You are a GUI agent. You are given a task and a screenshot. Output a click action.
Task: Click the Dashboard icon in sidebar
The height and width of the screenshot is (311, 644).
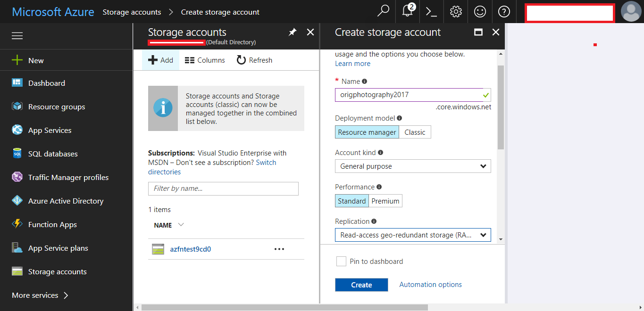pos(17,83)
